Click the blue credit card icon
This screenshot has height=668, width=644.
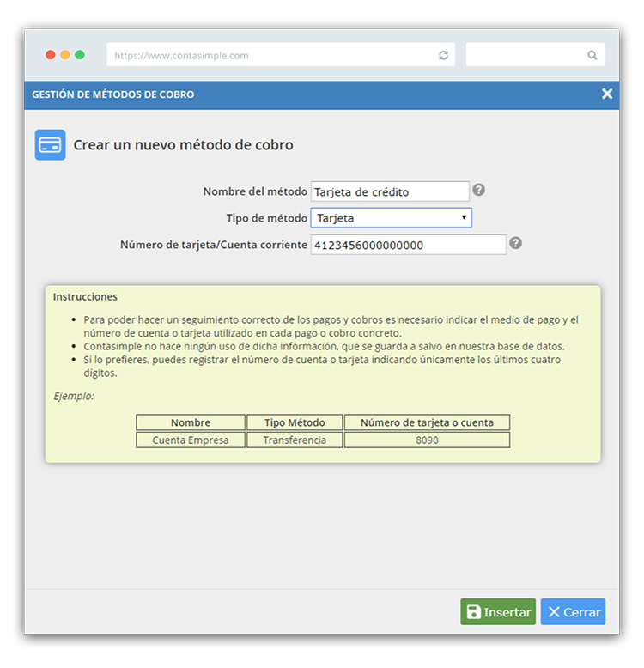[51, 145]
